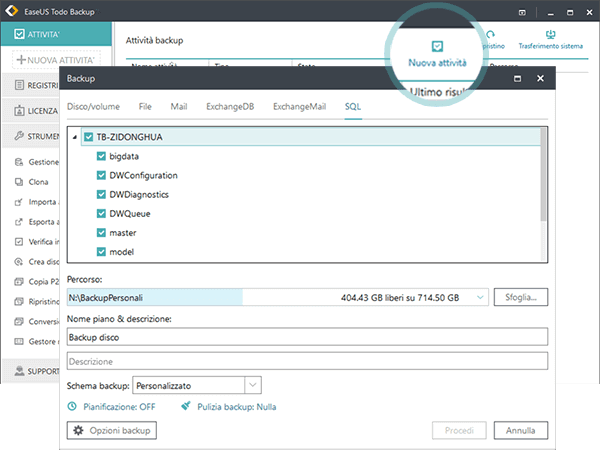The width and height of the screenshot is (600, 475).
Task: Open the Percorso destination dropdown arrow
Action: click(480, 297)
